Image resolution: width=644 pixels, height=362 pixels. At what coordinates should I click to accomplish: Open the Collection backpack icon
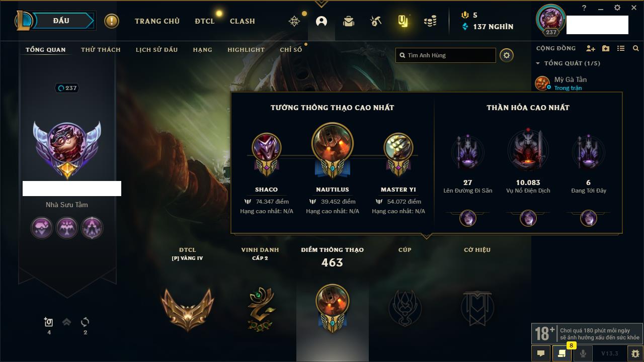click(349, 21)
